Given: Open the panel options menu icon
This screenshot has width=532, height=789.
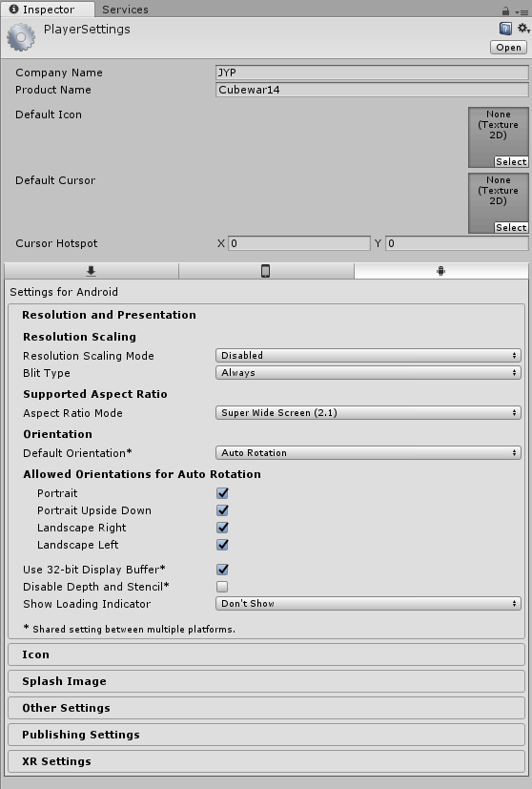Looking at the screenshot, I should point(522,11).
